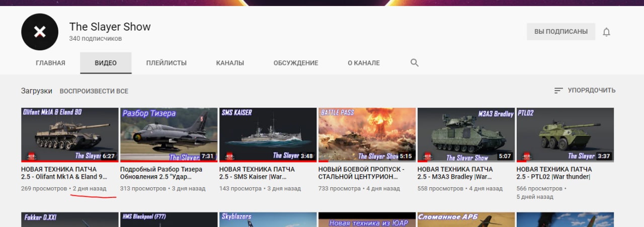Go to the КАНАЛЫ tab
The height and width of the screenshot is (227, 644).
tap(230, 63)
